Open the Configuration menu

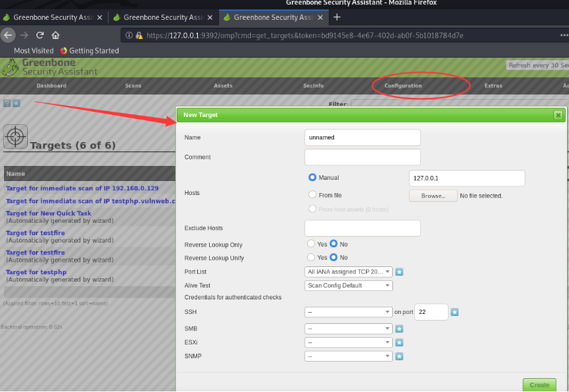click(403, 86)
